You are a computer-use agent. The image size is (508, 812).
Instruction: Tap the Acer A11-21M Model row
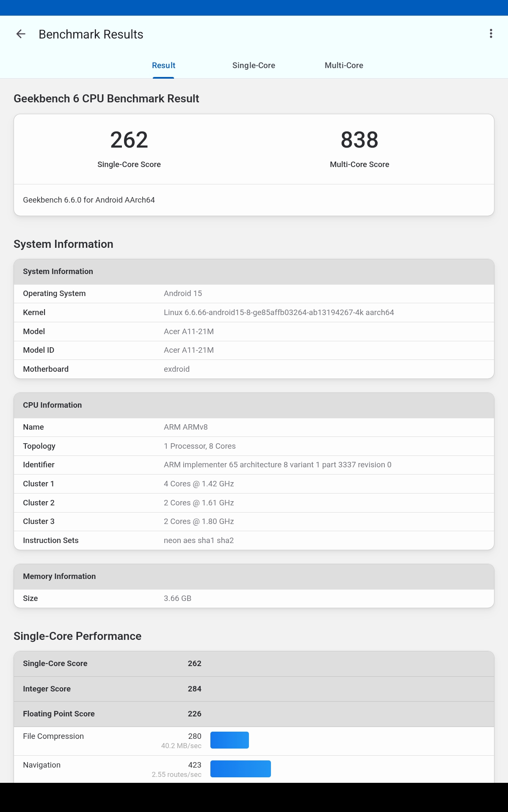tap(254, 332)
